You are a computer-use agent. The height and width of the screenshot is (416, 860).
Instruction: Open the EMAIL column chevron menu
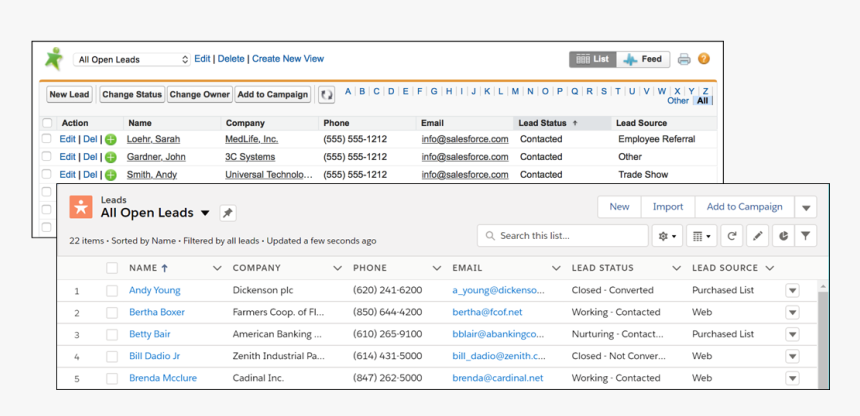pos(556,268)
